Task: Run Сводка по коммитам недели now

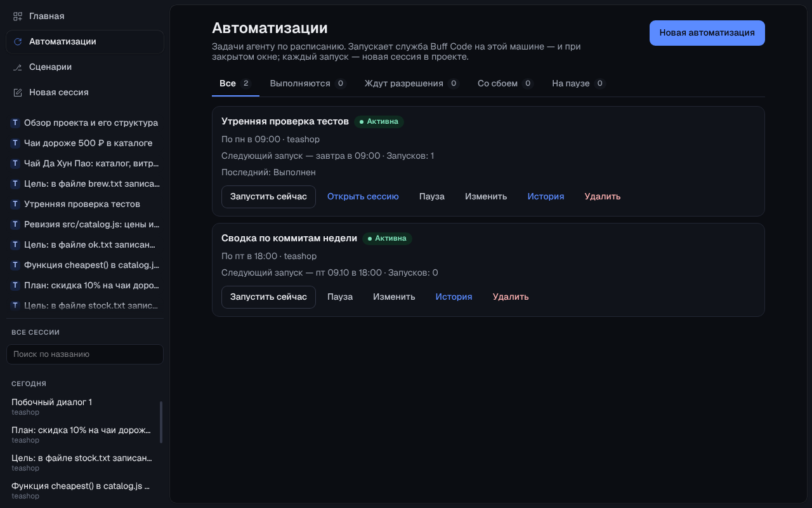Action: click(268, 297)
